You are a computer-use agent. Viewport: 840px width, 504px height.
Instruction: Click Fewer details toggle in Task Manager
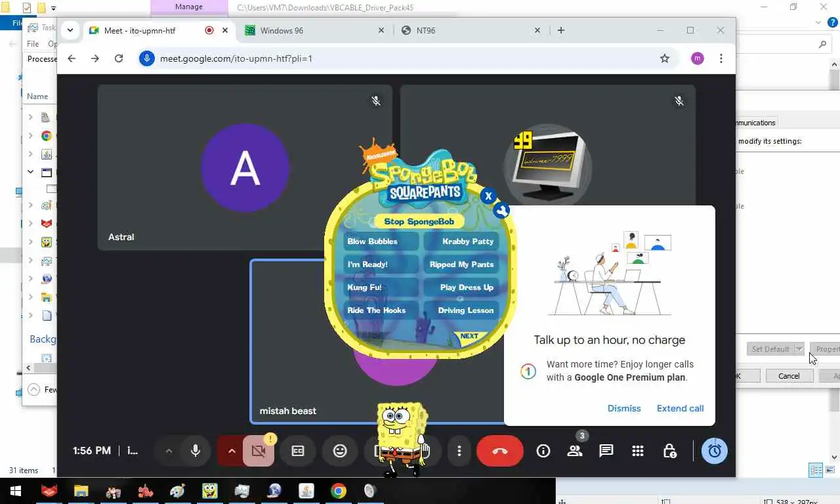41,389
